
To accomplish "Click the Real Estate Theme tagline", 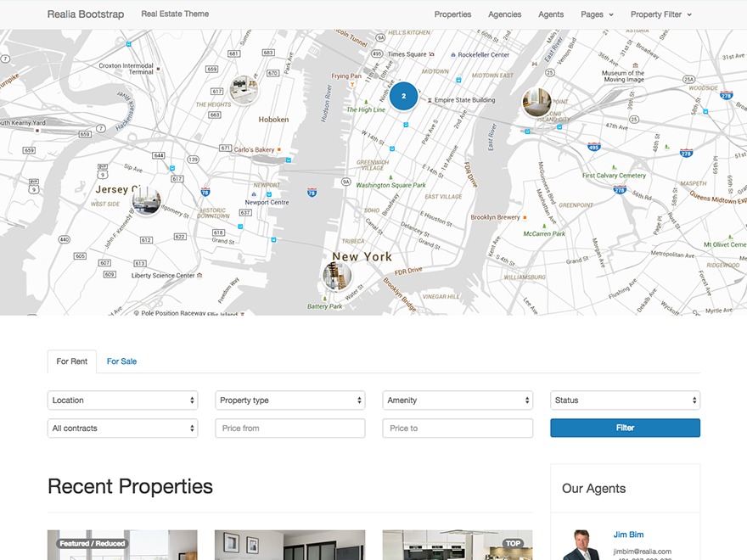I will [175, 14].
